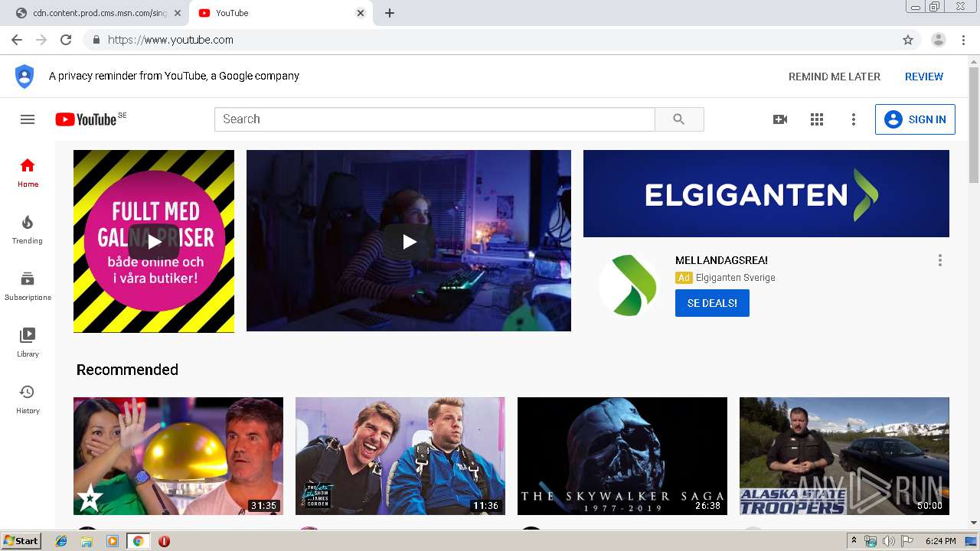Reload the current page
The image size is (980, 551).
click(x=66, y=40)
